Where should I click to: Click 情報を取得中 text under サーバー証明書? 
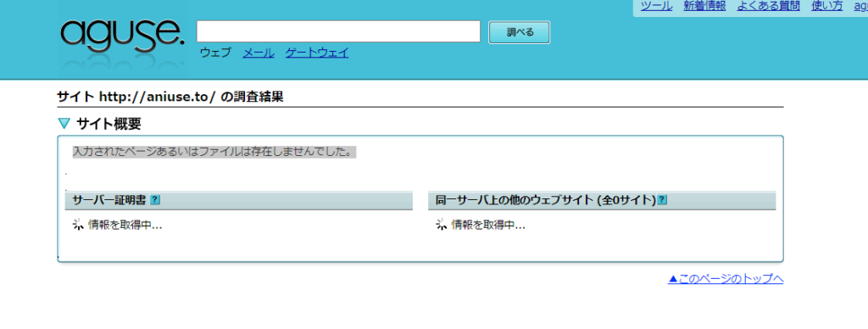click(x=125, y=225)
